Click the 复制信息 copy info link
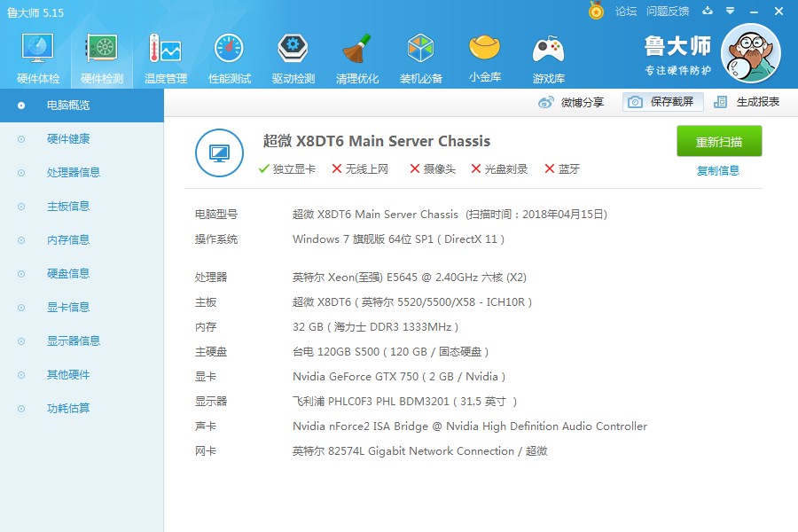The height and width of the screenshot is (532, 798). pyautogui.click(x=718, y=170)
